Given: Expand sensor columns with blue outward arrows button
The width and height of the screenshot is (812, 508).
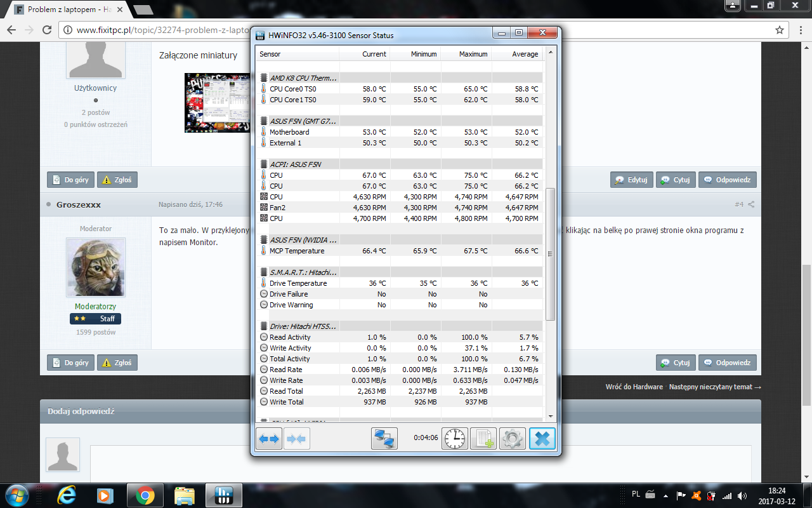Looking at the screenshot, I should [269, 439].
